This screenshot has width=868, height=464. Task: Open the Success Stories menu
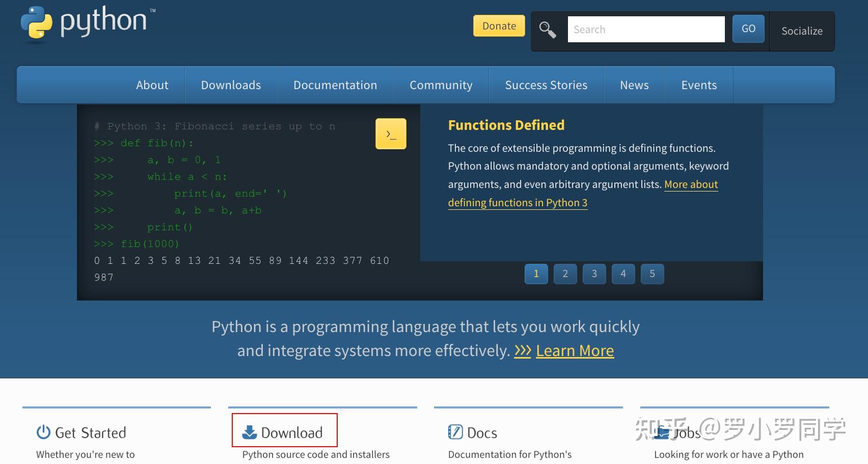[x=546, y=85]
